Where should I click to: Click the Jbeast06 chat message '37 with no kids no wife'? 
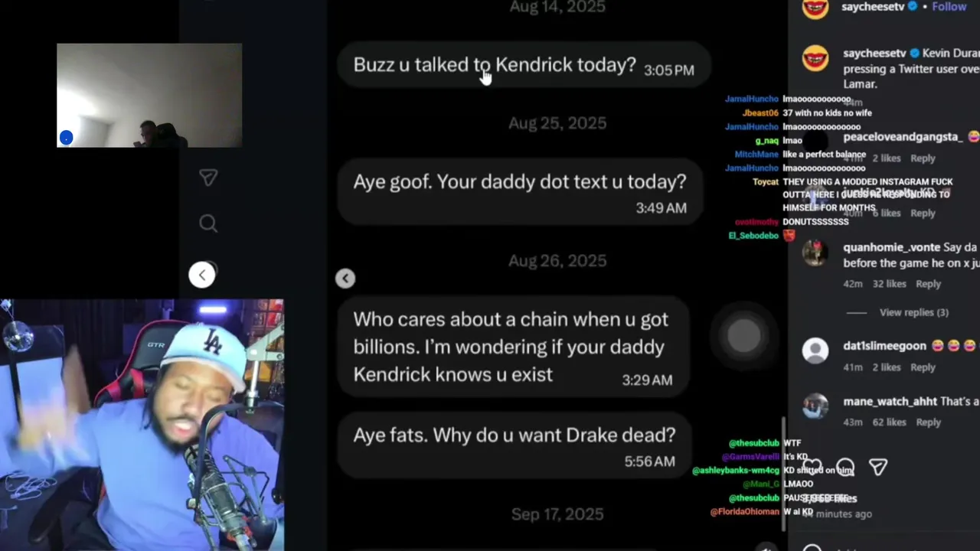(827, 113)
